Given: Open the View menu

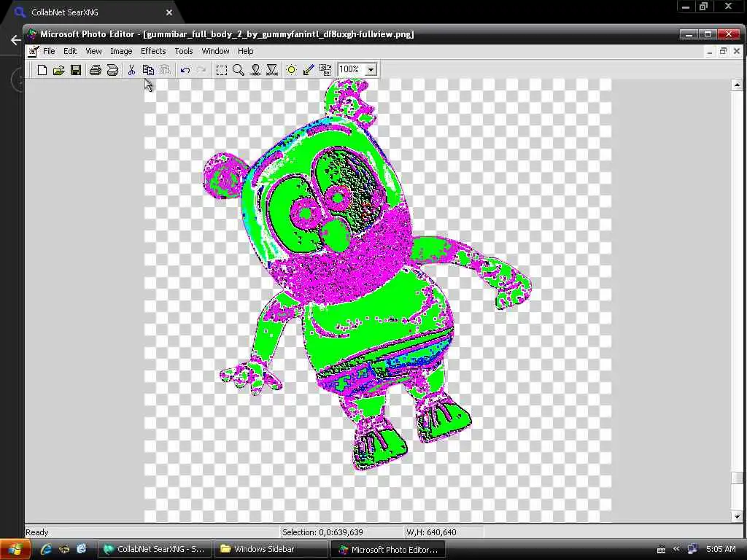Looking at the screenshot, I should (x=93, y=51).
